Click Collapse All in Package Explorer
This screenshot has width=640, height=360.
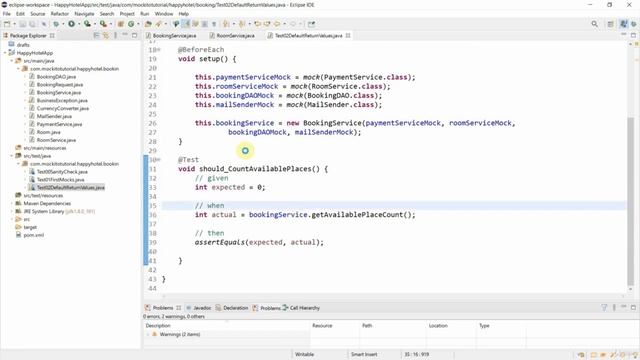coord(97,36)
